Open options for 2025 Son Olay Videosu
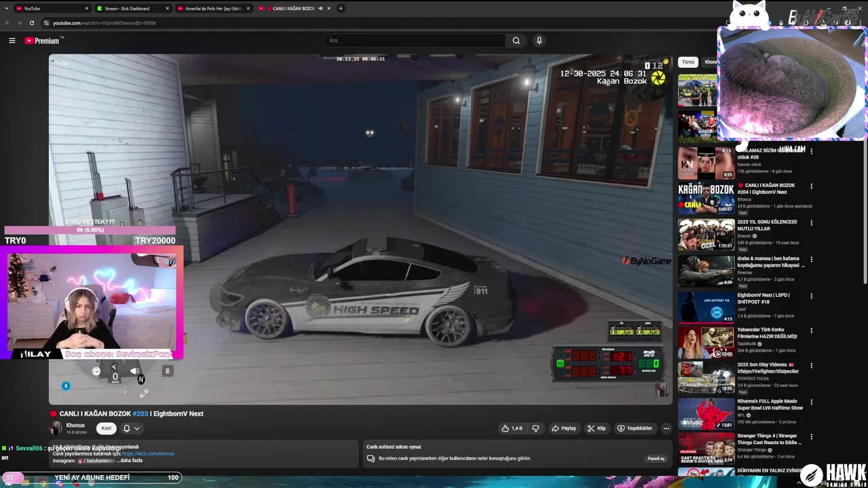 (x=811, y=366)
